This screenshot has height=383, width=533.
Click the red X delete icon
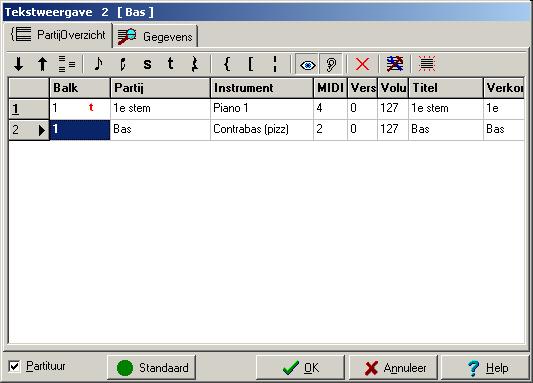click(362, 64)
